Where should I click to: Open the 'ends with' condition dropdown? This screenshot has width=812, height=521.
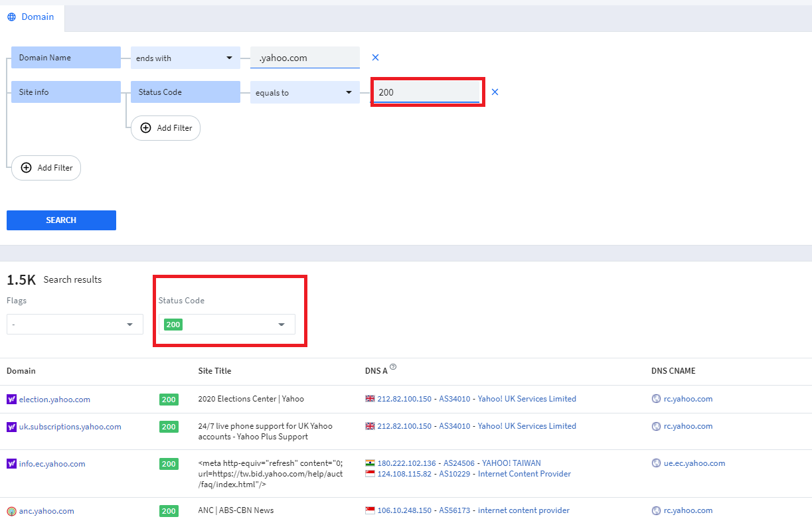click(x=185, y=58)
